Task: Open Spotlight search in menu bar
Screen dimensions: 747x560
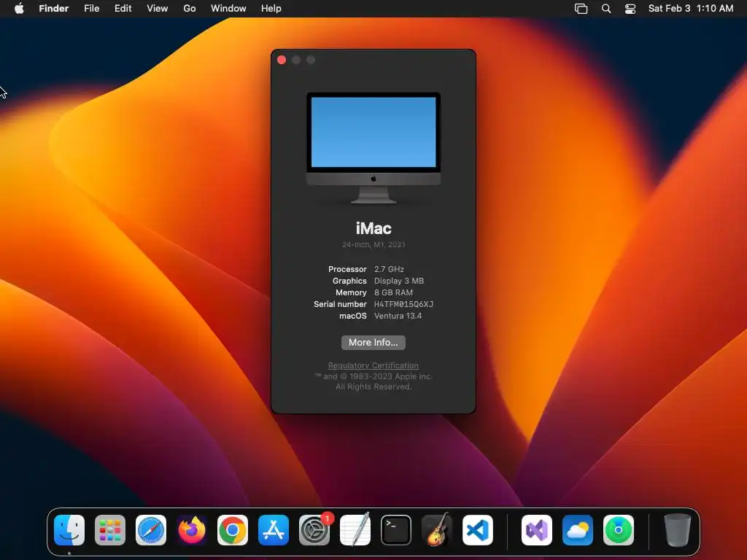Action: pos(606,9)
